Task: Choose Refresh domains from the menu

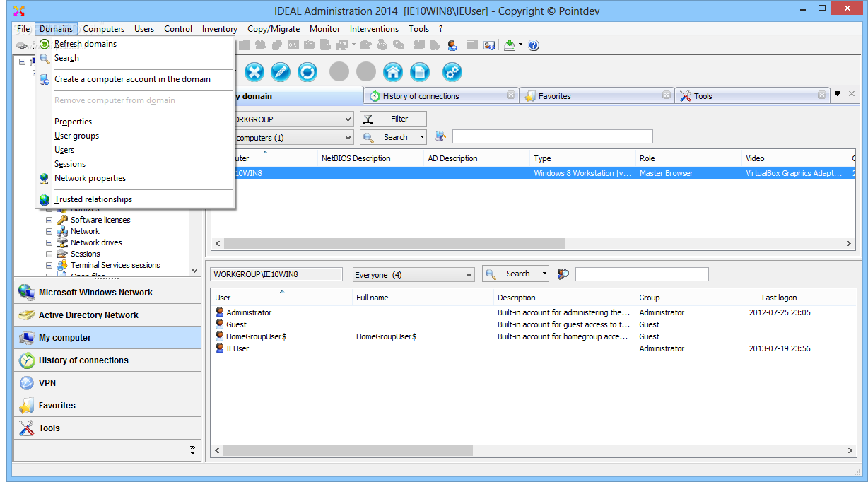Action: pyautogui.click(x=86, y=44)
